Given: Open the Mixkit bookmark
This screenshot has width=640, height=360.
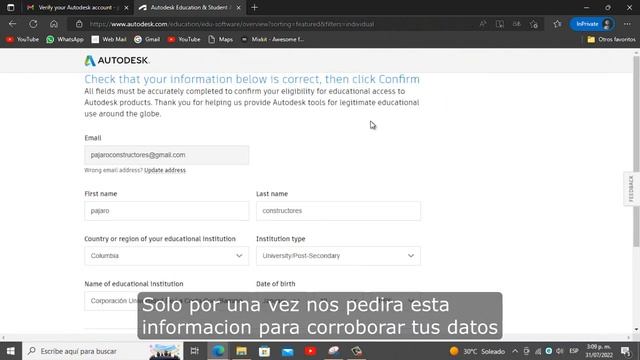Looking at the screenshot, I should (272, 39).
